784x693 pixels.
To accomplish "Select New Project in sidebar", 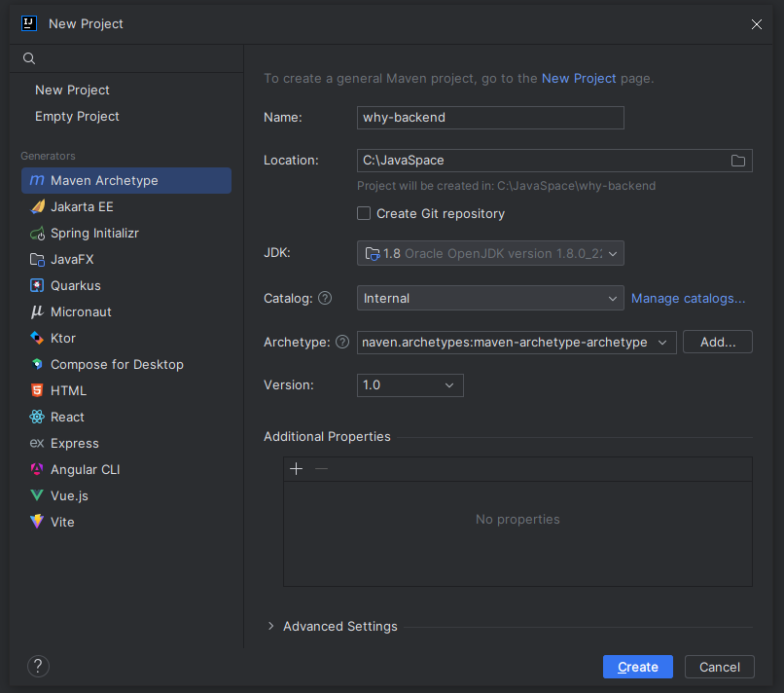I will 72,91.
